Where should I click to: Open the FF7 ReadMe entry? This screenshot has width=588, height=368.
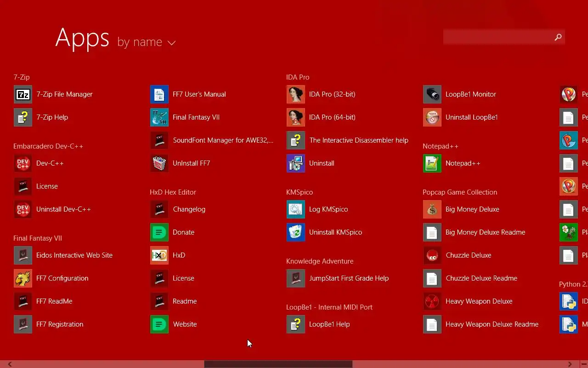43,301
